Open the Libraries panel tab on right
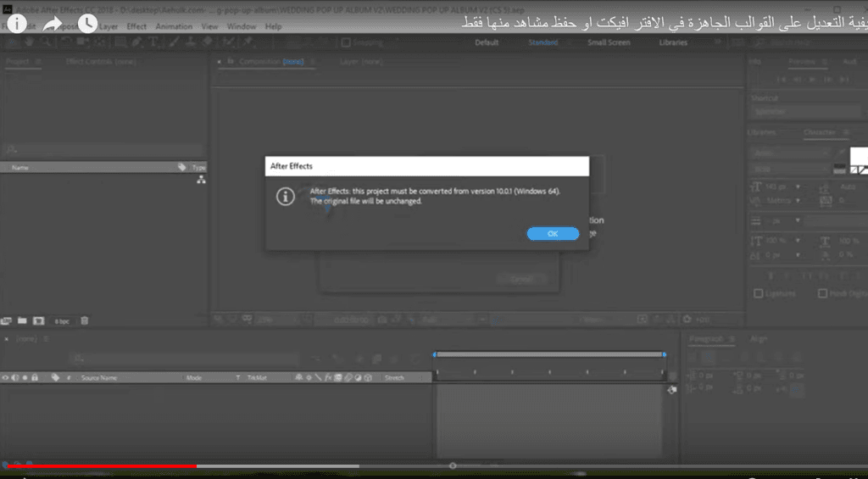Viewport: 868px width, 479px height. (761, 132)
